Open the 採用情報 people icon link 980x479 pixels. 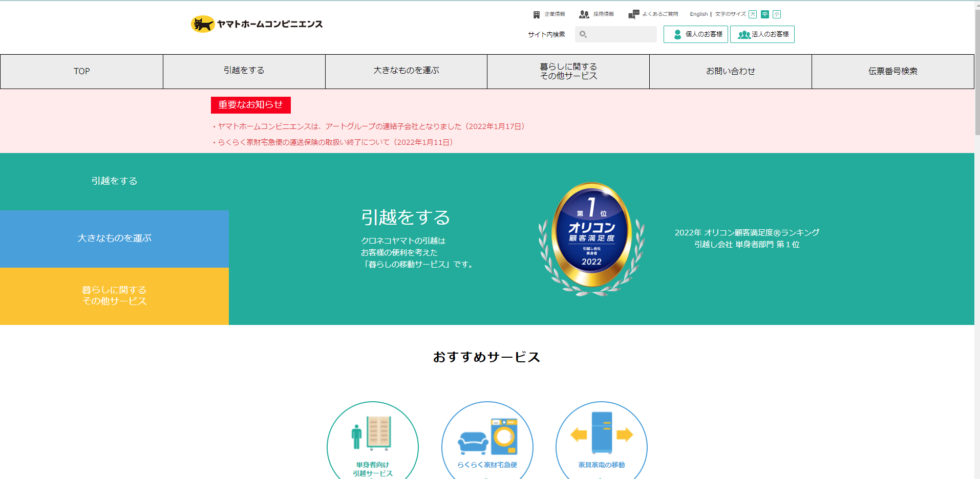click(x=584, y=14)
